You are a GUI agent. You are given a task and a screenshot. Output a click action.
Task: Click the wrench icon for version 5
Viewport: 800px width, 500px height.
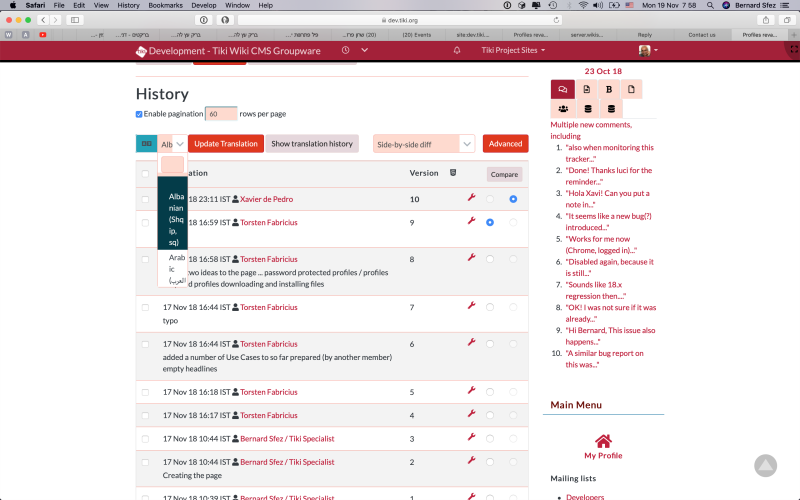[471, 390]
